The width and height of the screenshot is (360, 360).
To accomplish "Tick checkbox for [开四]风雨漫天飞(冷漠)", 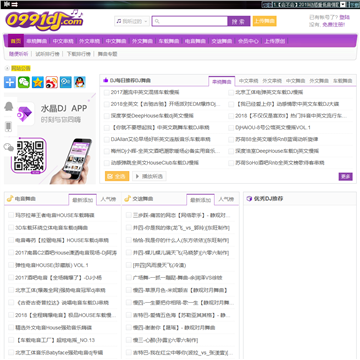I will pyautogui.click(x=129, y=265).
